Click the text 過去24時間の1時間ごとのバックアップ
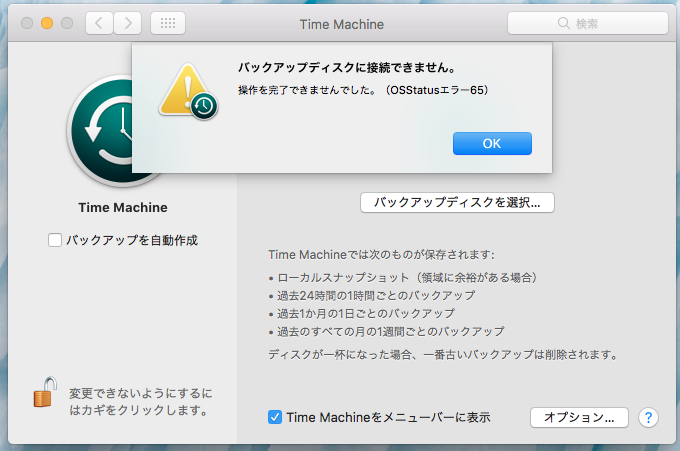Screen dimensions: 680x451 coord(376,296)
